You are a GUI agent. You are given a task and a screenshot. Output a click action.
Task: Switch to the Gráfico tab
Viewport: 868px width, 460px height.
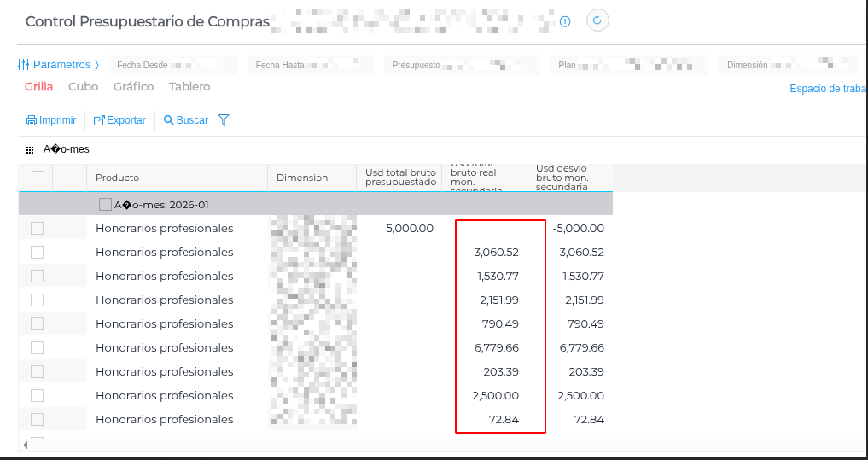(133, 87)
